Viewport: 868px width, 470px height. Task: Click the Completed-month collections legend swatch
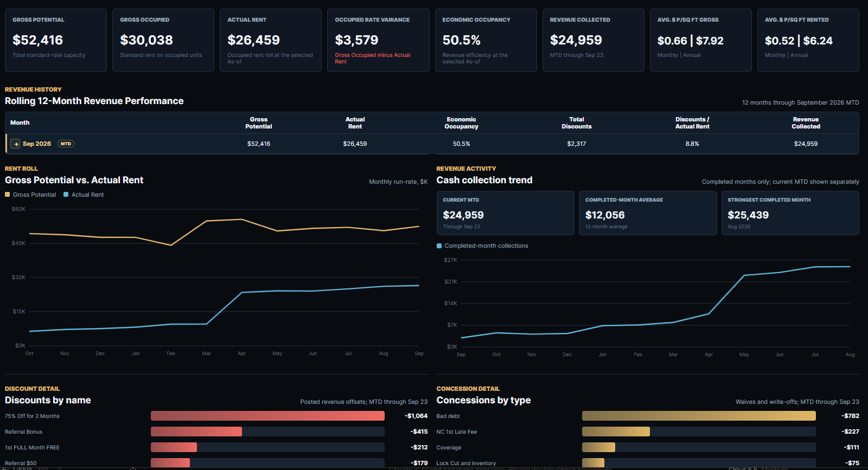point(439,246)
